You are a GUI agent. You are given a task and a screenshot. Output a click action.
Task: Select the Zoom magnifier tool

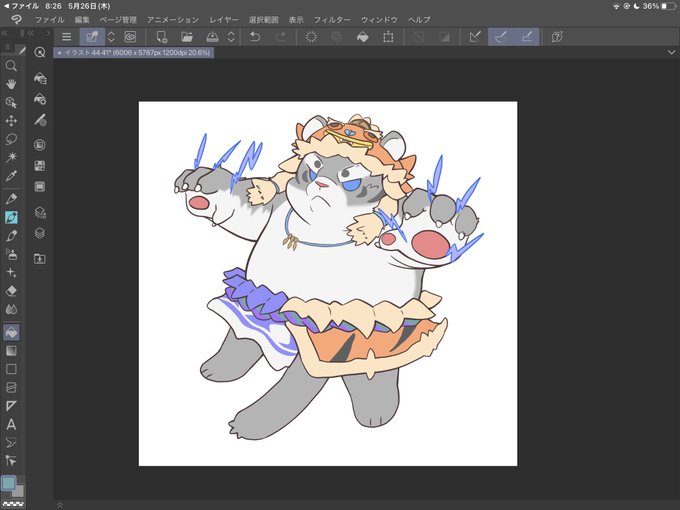click(11, 66)
